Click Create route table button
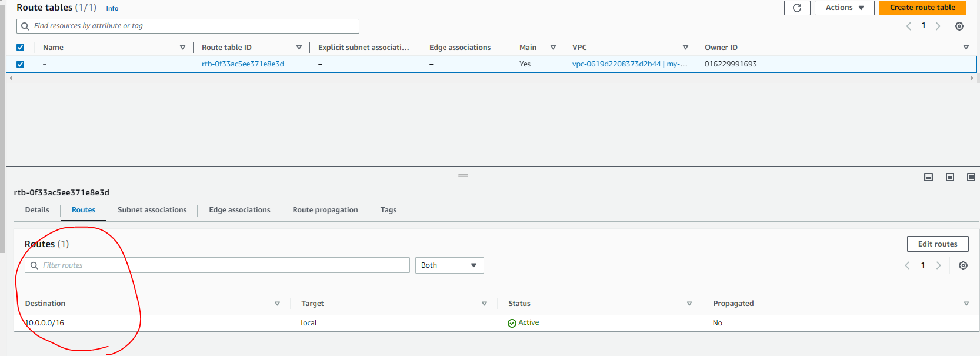This screenshot has width=980, height=356. click(922, 8)
